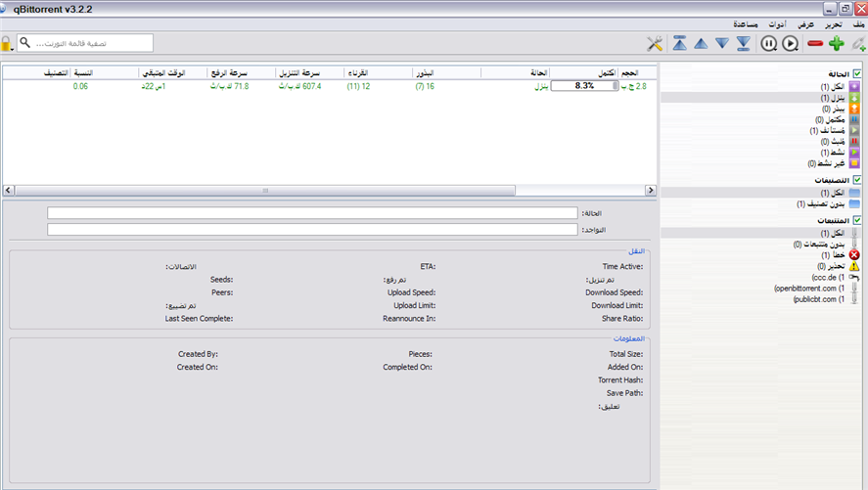Screen dimensions: 868x490
Task: Toggle the الحالة status filter checkbox
Action: click(x=857, y=74)
